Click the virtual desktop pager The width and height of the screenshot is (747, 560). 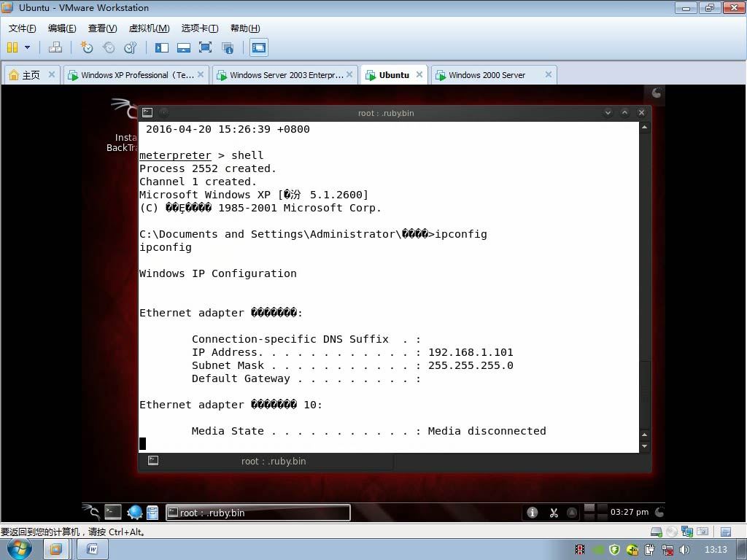(595, 513)
